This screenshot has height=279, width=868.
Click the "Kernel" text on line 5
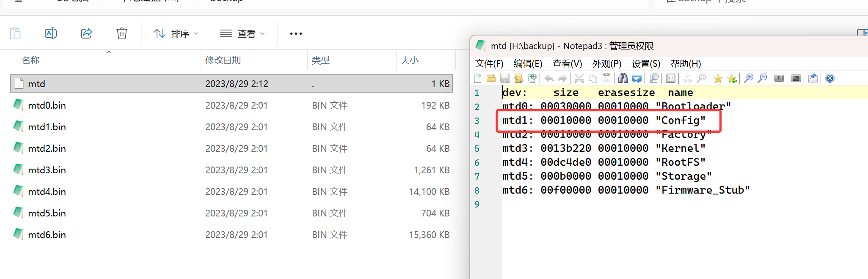coord(680,148)
